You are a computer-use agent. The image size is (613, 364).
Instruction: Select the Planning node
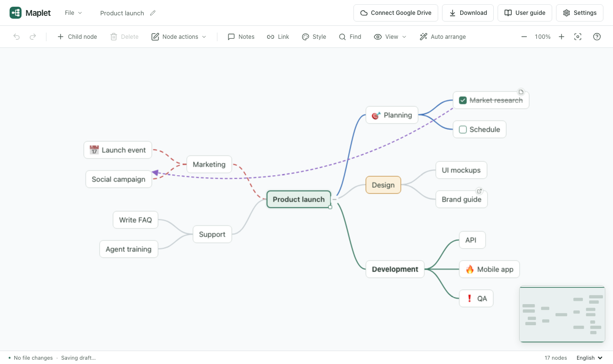(x=392, y=115)
